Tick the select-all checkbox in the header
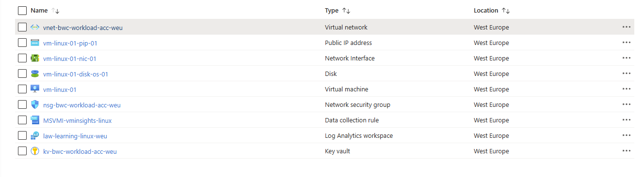This screenshot has height=177, width=644. pos(22,10)
